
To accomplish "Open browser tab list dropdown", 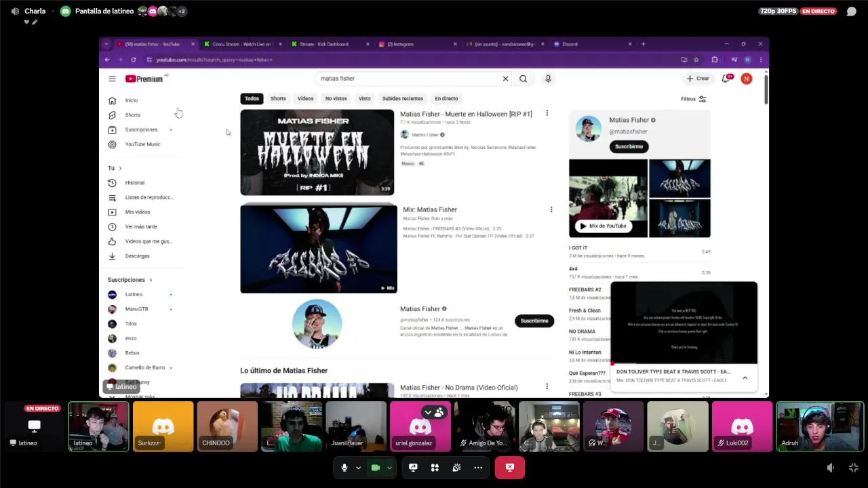I will pyautogui.click(x=106, y=44).
